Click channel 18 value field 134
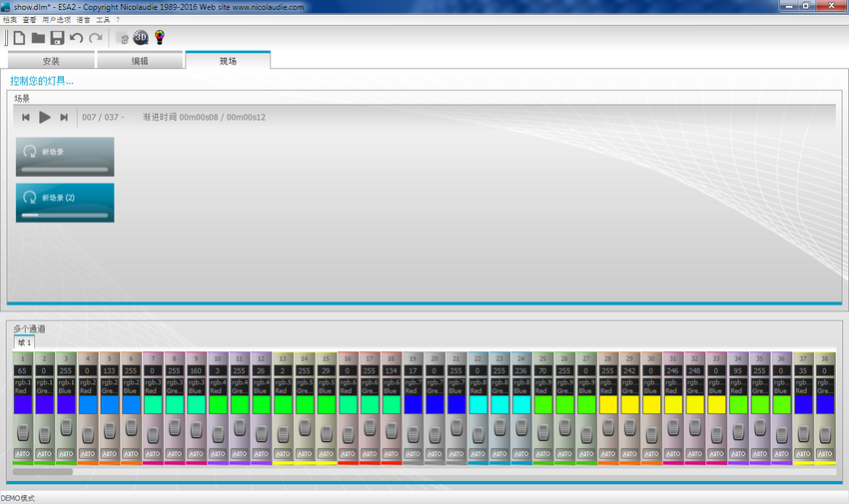 click(391, 371)
